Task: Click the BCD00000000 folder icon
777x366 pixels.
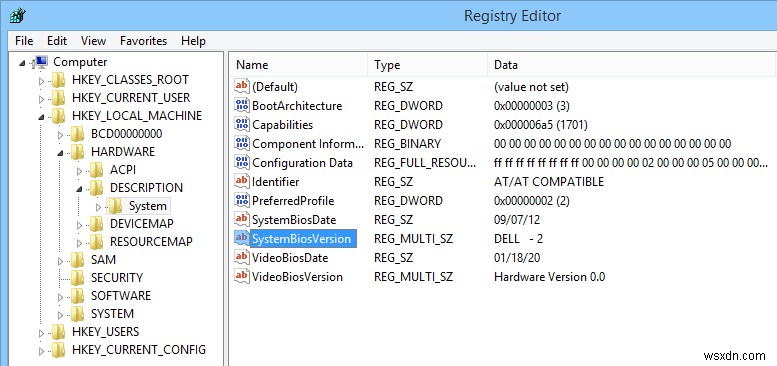Action: point(77,134)
